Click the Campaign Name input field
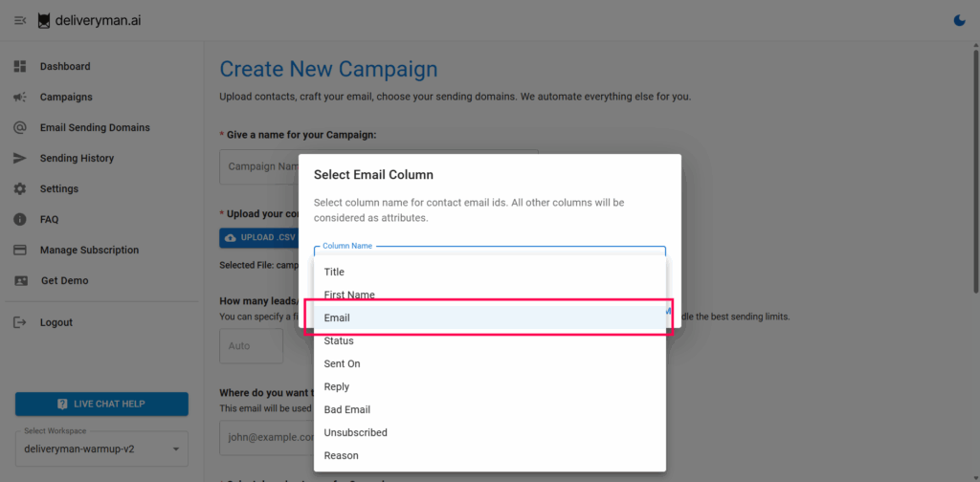 tap(258, 166)
